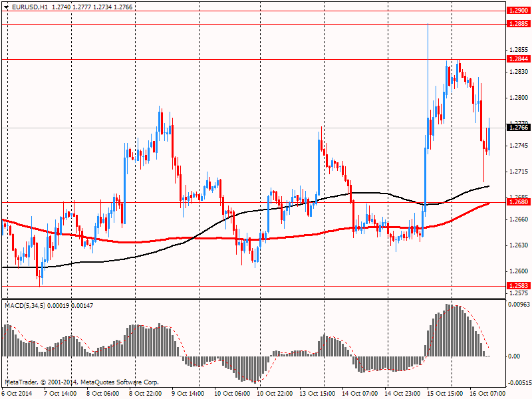532x399 pixels.
Task: Select the 1.2583 red price level label
Action: pyautogui.click(x=519, y=286)
